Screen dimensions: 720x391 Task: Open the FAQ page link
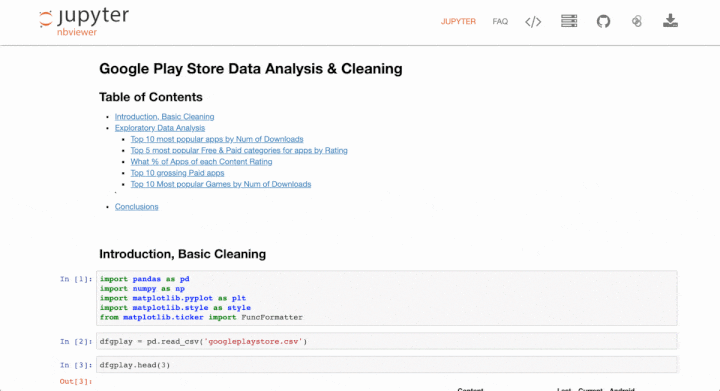[x=500, y=22]
